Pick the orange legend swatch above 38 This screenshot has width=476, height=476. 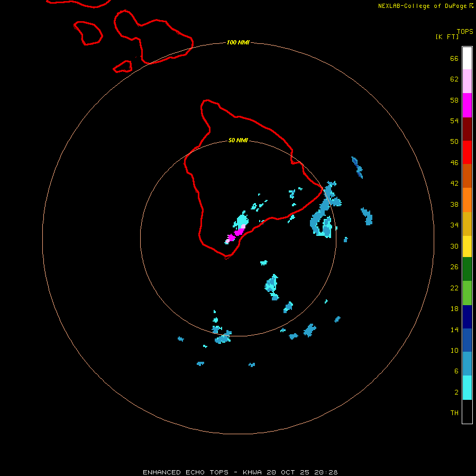click(467, 200)
